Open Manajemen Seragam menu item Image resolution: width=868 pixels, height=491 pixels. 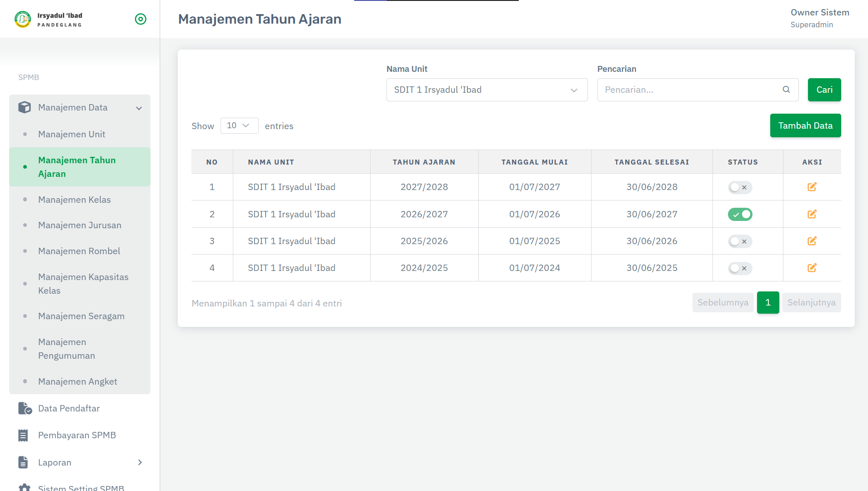80,316
